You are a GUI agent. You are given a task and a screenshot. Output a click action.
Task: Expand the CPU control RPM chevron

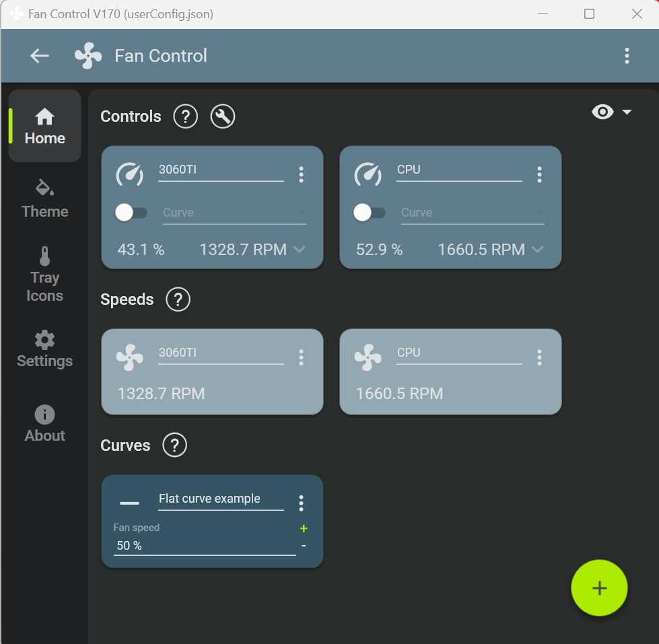point(537,250)
